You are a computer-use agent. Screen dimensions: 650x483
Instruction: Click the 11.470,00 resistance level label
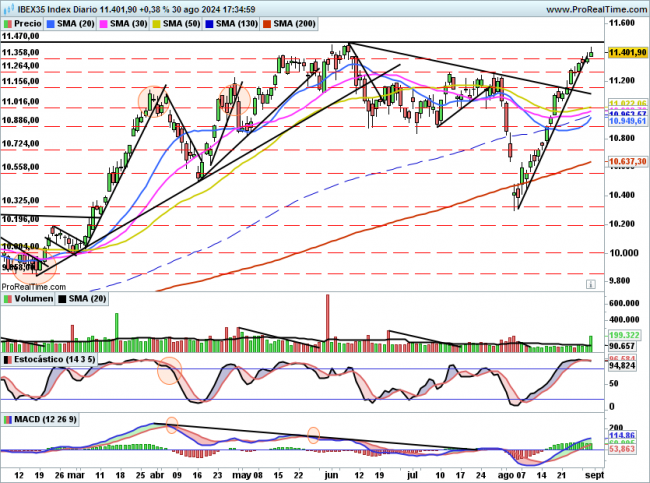coord(22,35)
